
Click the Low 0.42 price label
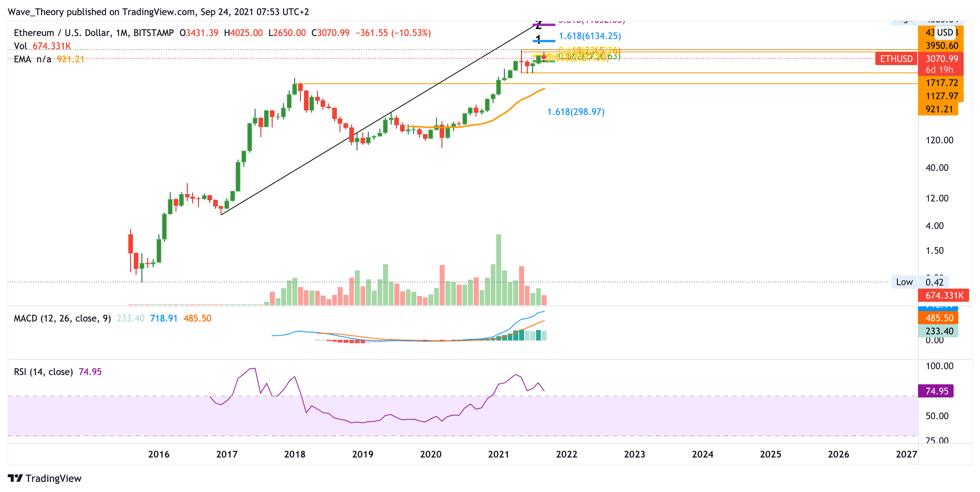[x=920, y=282]
